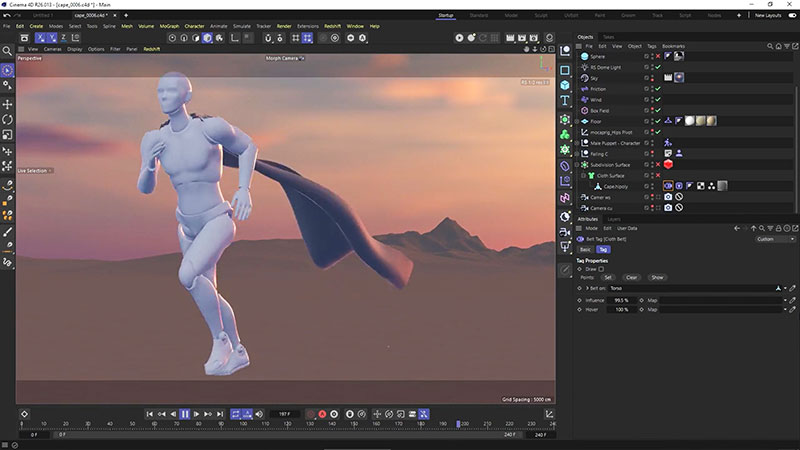Click the cube primitive icon in right palette
The height and width of the screenshot is (450, 800).
[565, 86]
